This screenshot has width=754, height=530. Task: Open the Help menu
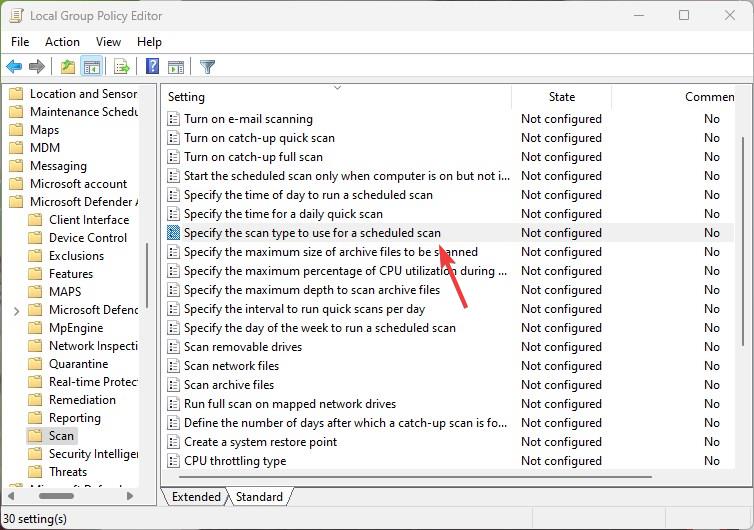(x=149, y=42)
